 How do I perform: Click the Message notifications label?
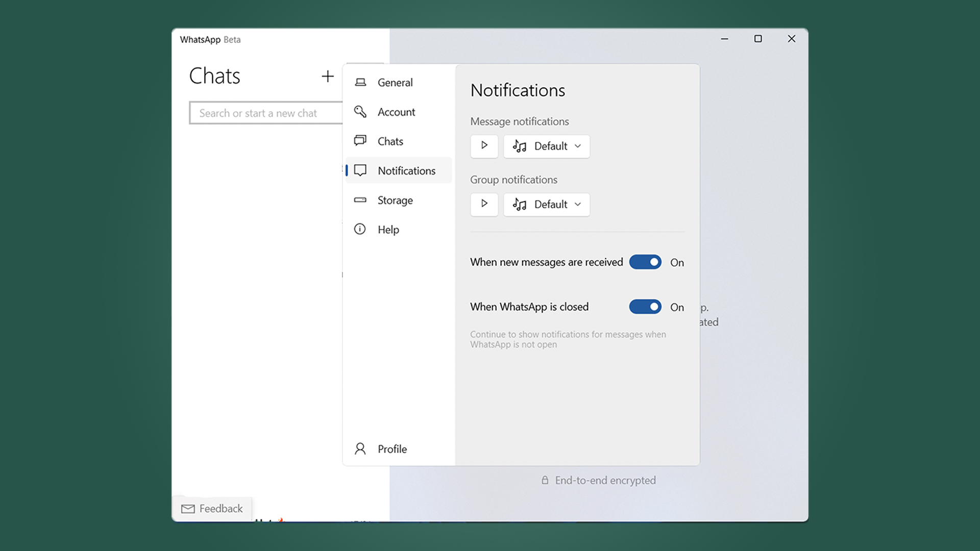[519, 121]
